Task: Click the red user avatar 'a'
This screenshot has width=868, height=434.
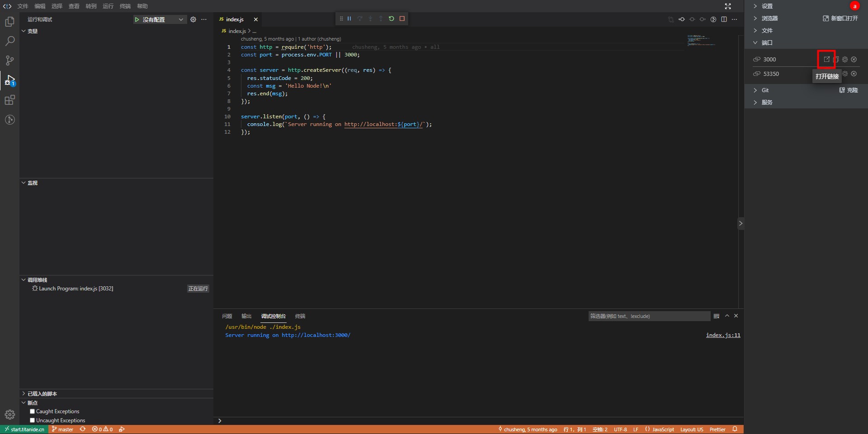Action: coord(854,6)
